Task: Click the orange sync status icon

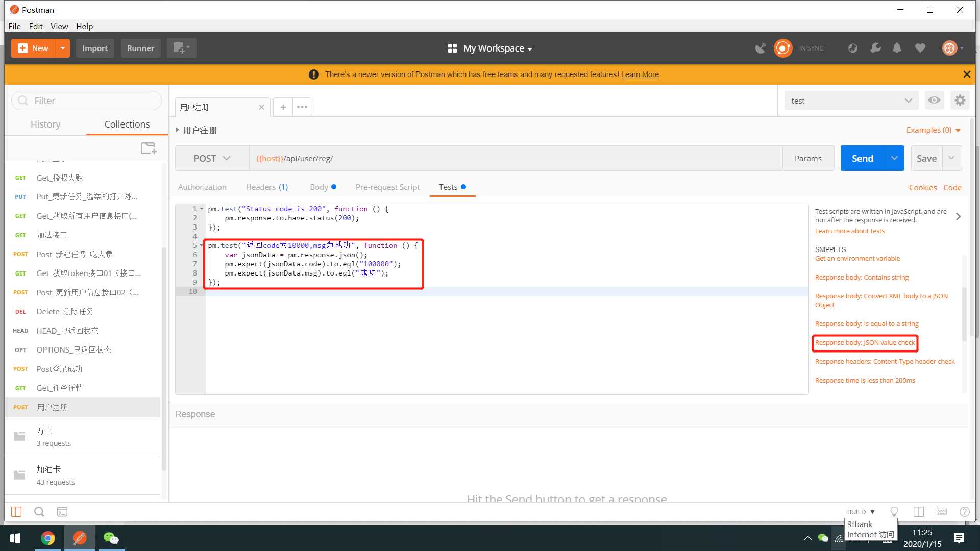Action: 783,48
